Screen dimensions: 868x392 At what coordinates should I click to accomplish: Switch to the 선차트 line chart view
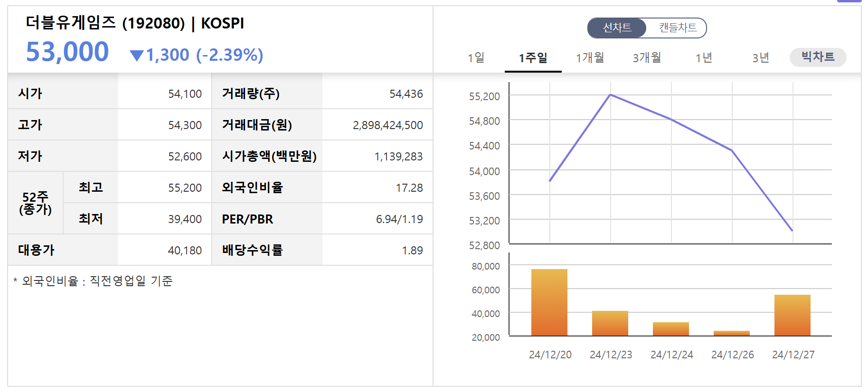pyautogui.click(x=617, y=28)
